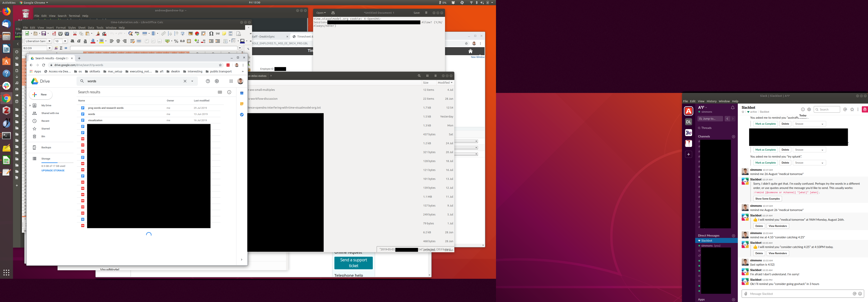Star the Slackbot conversation under its title
Screen dimensions: 868x302
[743, 112]
